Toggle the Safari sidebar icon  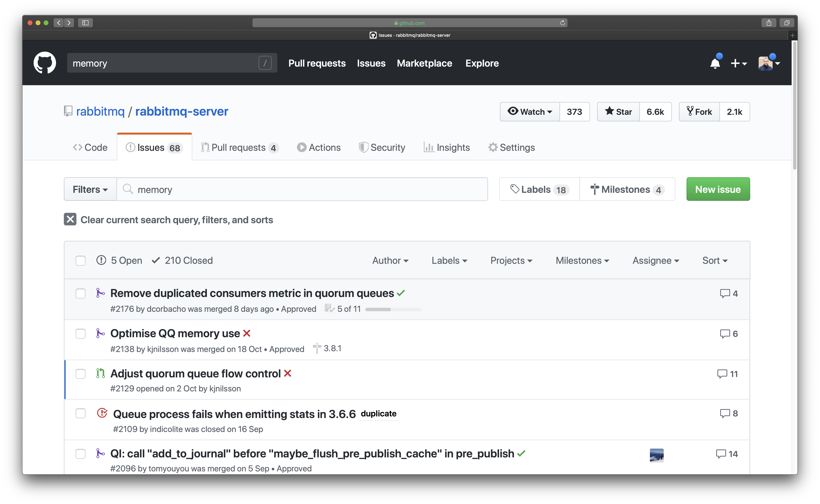(x=85, y=23)
